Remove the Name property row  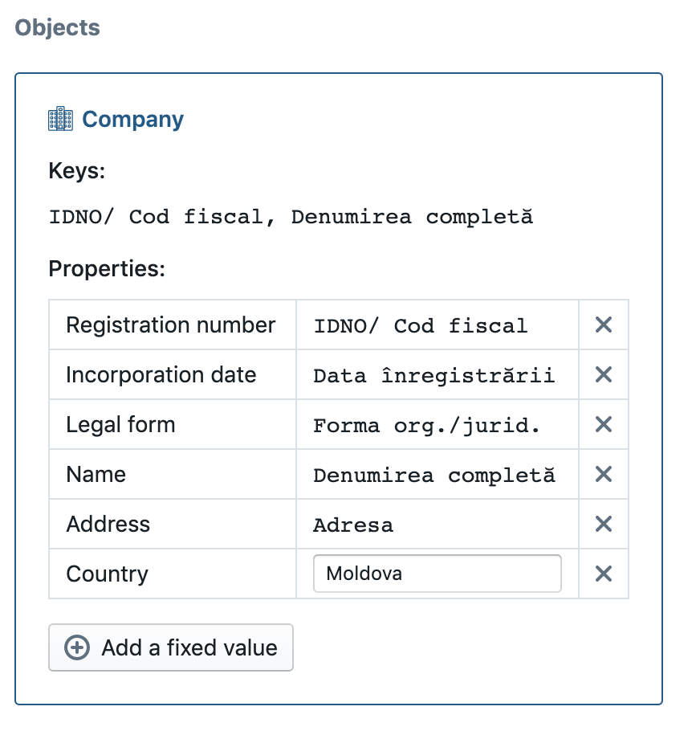click(603, 475)
